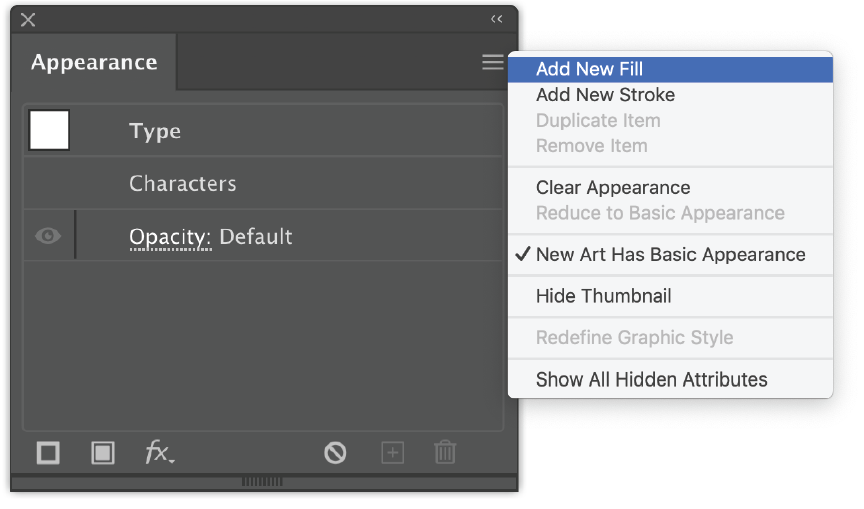Open the underlined Opacity link

[170, 237]
